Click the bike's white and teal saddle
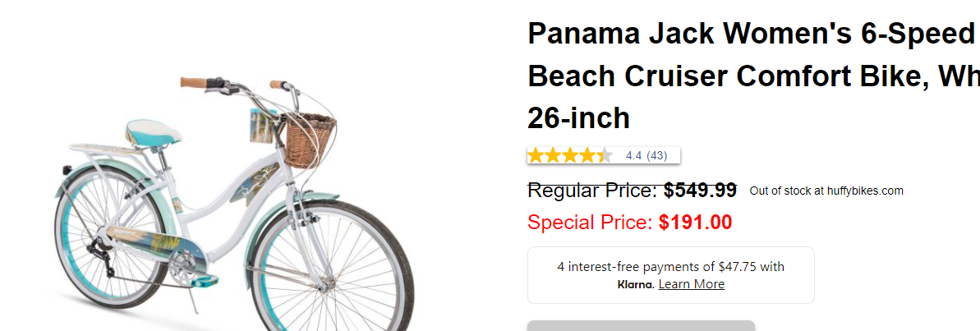The image size is (980, 331). tap(154, 131)
